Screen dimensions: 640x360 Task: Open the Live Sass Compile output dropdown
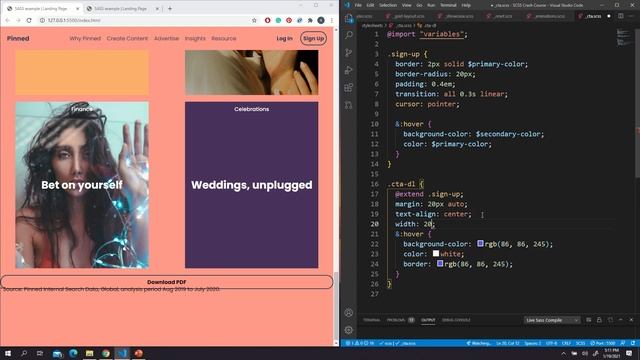click(551, 320)
